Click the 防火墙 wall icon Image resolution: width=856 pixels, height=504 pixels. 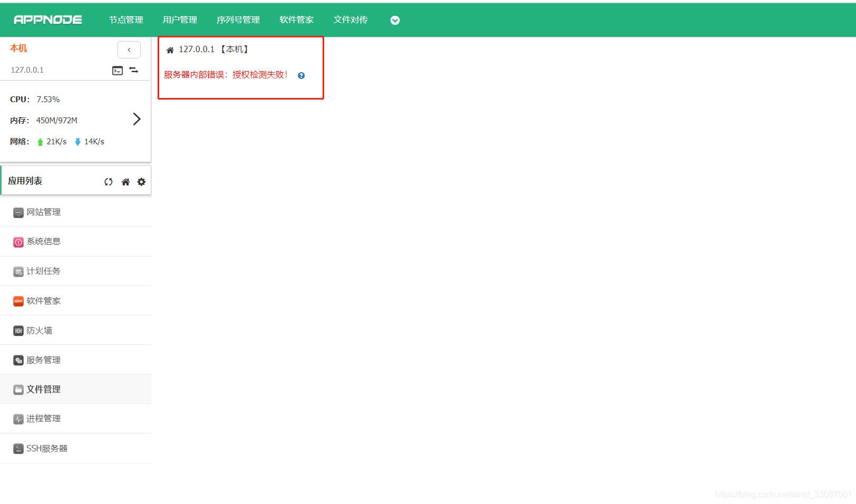(18, 331)
